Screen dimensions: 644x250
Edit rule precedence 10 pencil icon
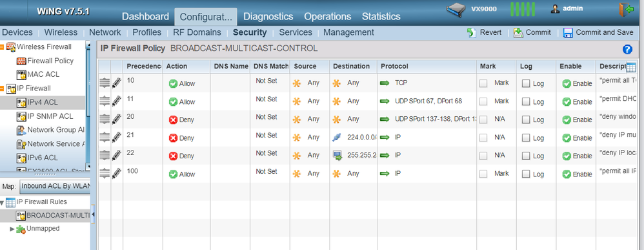pos(117,83)
